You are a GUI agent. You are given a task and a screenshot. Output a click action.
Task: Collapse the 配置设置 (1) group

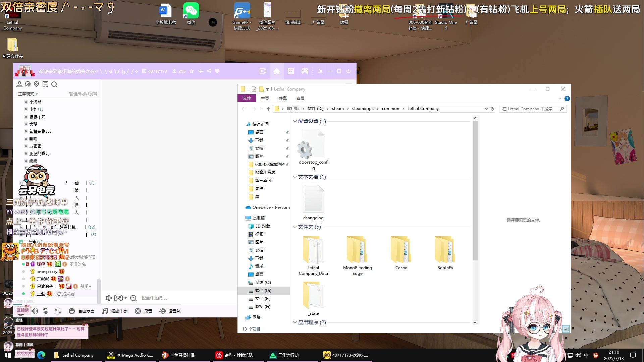tap(295, 121)
